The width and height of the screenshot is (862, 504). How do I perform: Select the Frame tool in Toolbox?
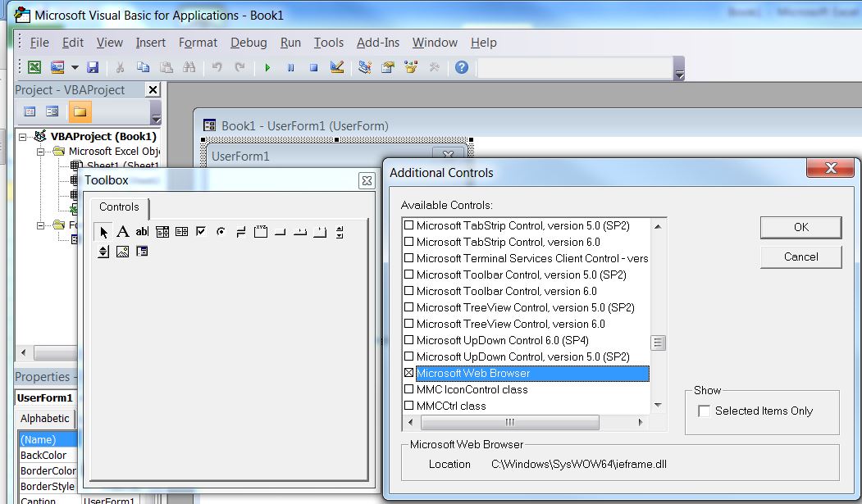261,232
